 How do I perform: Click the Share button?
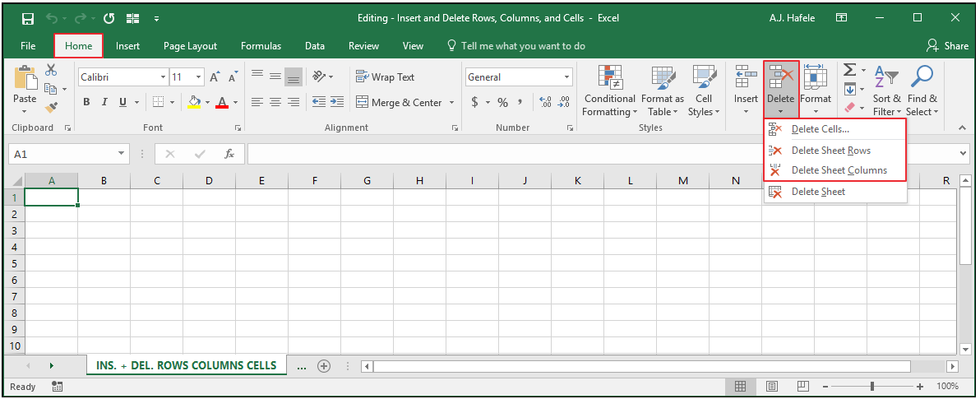pyautogui.click(x=947, y=45)
